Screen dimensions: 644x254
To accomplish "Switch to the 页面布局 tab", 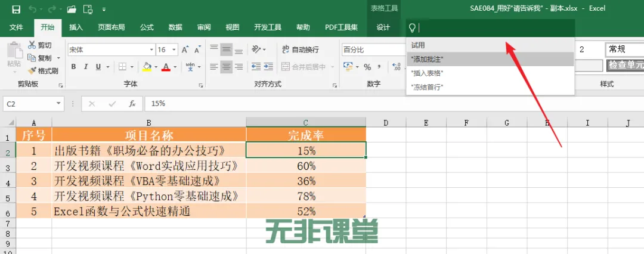I will coord(112,27).
